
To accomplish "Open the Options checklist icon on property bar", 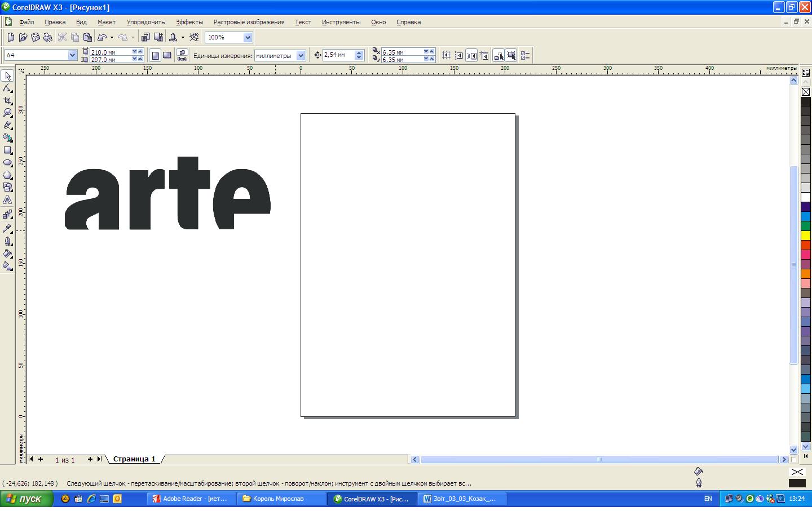I will click(525, 55).
